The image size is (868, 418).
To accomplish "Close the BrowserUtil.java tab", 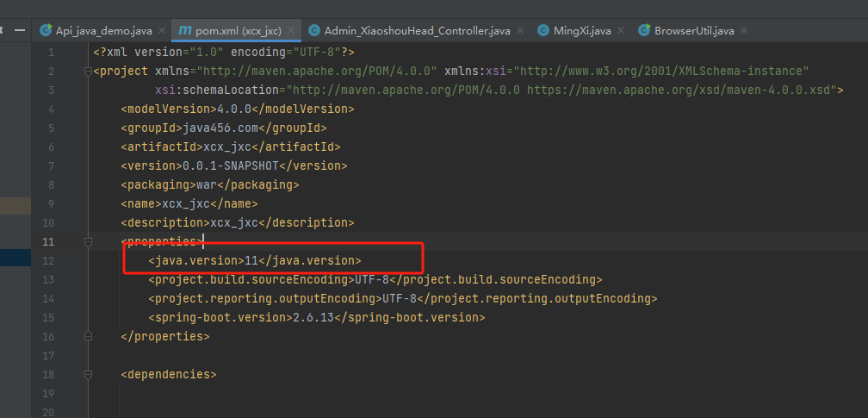I will click(x=743, y=30).
